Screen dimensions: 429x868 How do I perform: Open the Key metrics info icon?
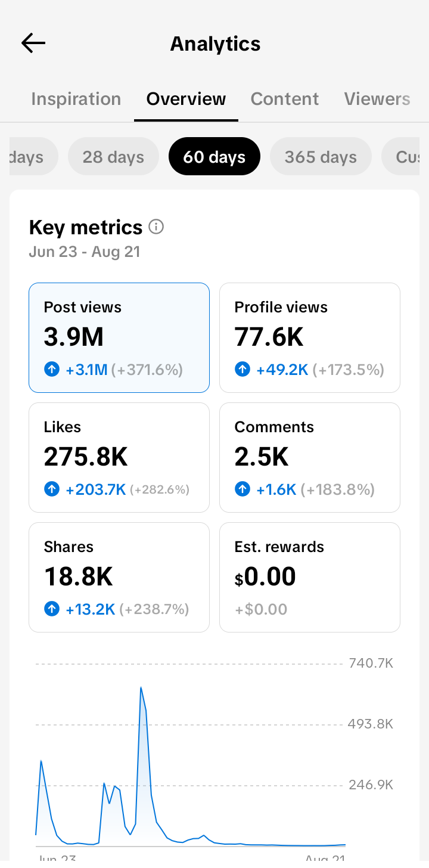pos(156,227)
